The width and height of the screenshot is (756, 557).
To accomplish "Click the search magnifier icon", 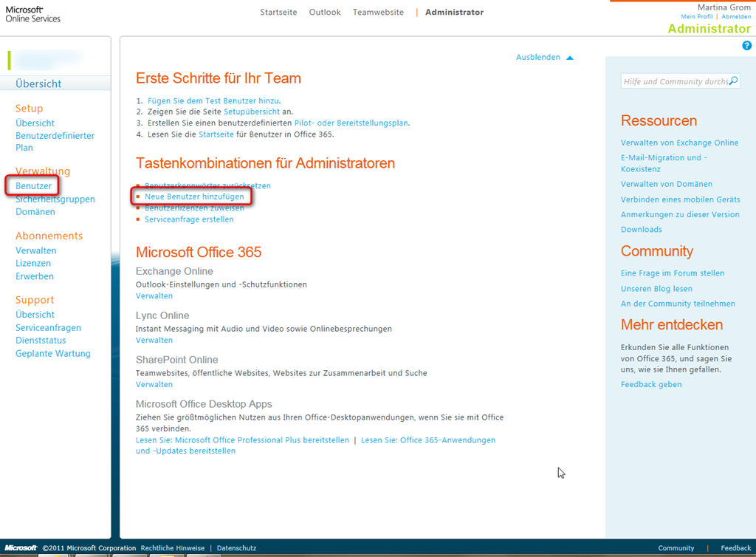I will tap(733, 81).
